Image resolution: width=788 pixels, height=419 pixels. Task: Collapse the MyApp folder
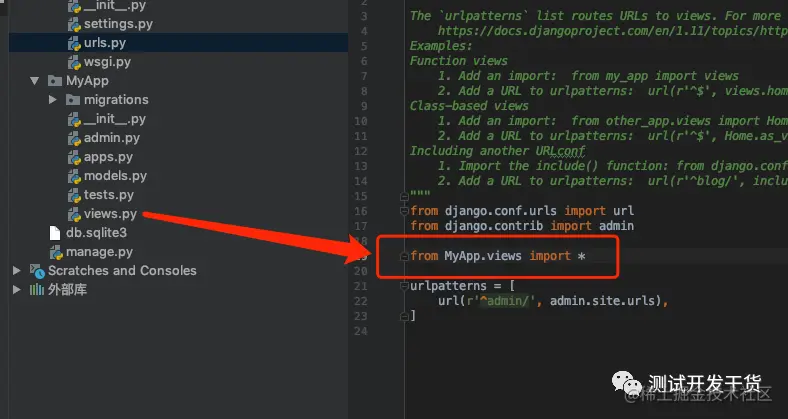click(x=34, y=80)
